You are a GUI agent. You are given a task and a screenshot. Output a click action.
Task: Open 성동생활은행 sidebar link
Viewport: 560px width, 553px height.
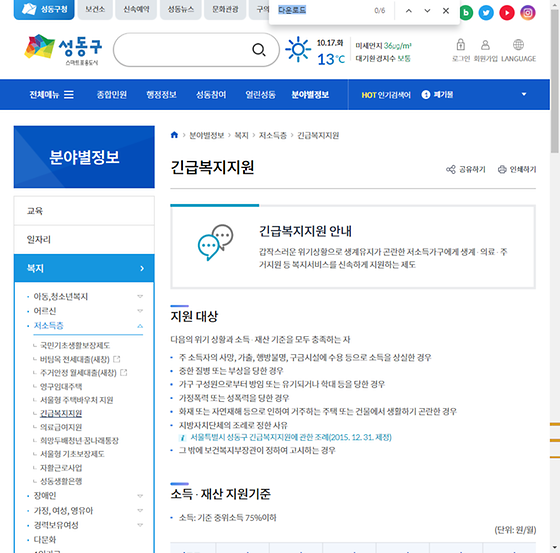coord(61,482)
